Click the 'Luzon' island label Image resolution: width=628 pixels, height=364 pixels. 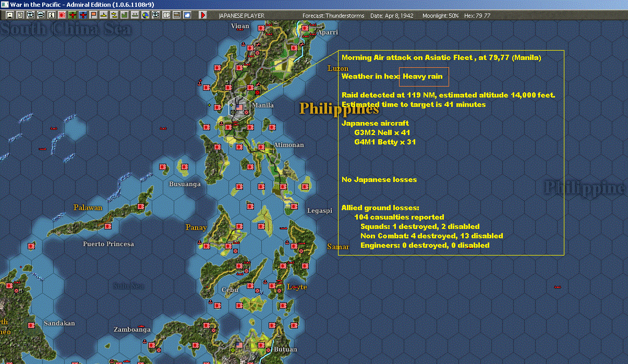(338, 68)
